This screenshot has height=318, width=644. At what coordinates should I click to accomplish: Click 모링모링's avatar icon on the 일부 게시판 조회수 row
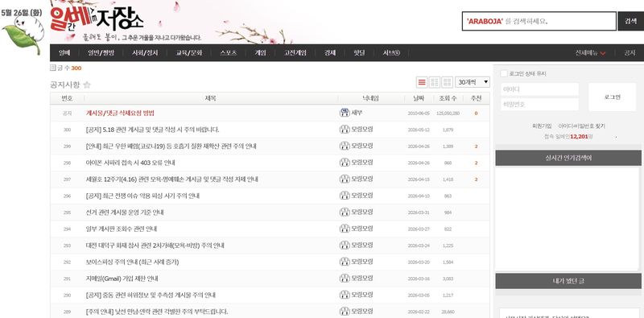tap(345, 229)
